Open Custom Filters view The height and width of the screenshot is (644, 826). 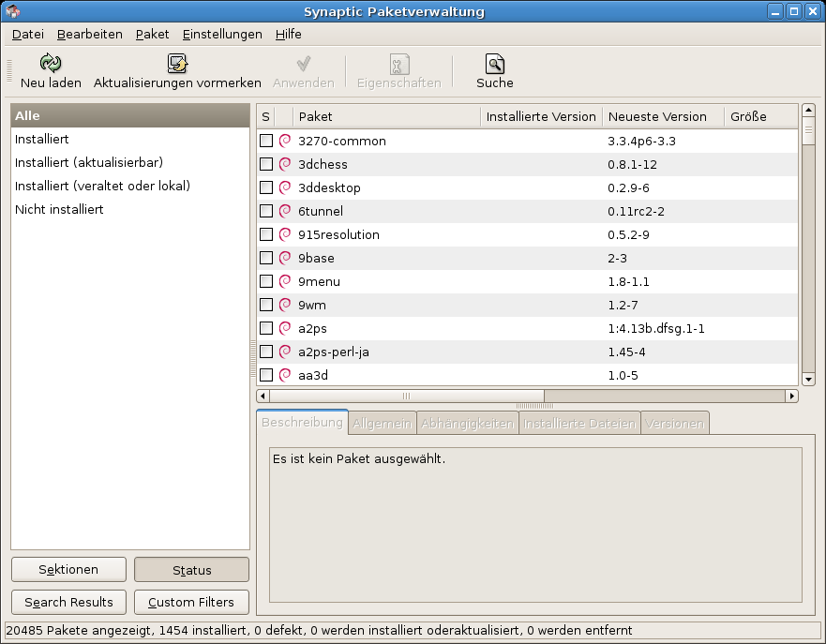tap(192, 602)
